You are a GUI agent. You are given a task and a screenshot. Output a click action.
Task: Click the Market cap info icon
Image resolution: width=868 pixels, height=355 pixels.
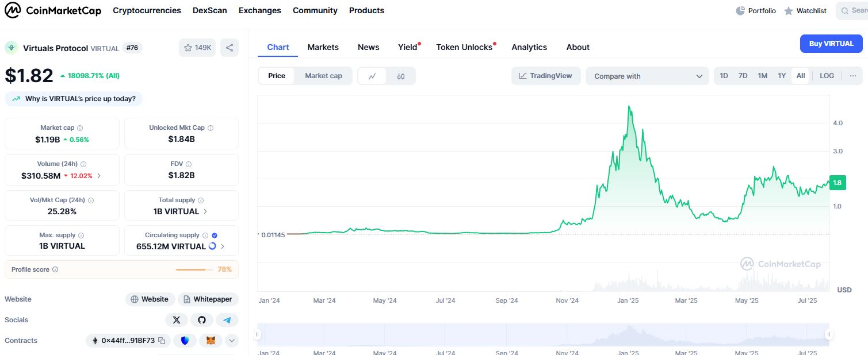[80, 128]
